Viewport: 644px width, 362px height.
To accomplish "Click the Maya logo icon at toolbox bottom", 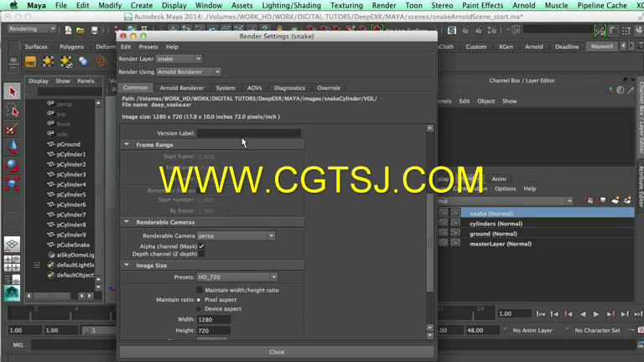I will [x=12, y=293].
